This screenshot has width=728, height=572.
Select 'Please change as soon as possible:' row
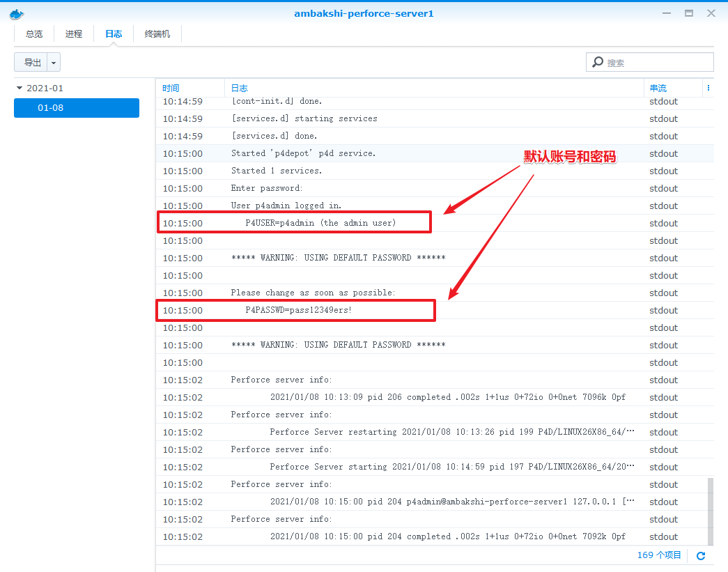pyautogui.click(x=435, y=293)
